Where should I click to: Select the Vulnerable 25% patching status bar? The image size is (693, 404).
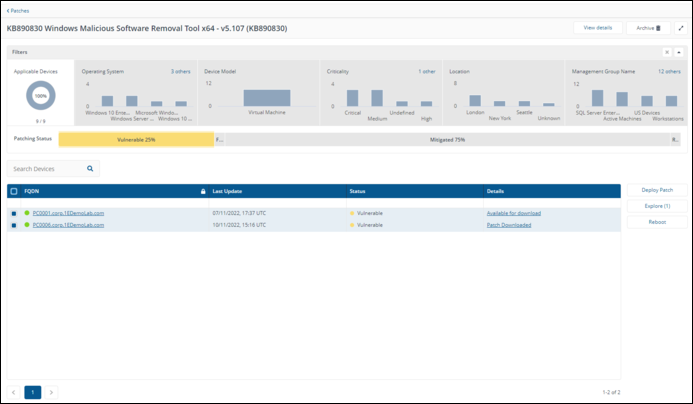pyautogui.click(x=136, y=140)
